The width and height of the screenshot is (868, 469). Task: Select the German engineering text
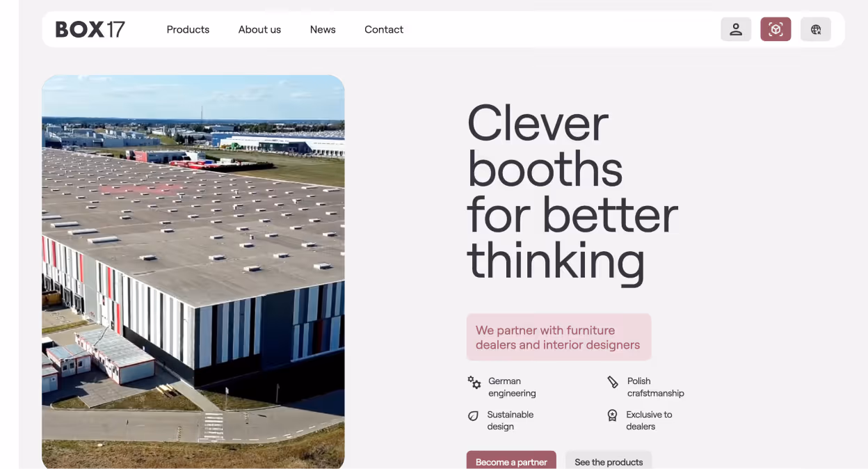tap(512, 387)
